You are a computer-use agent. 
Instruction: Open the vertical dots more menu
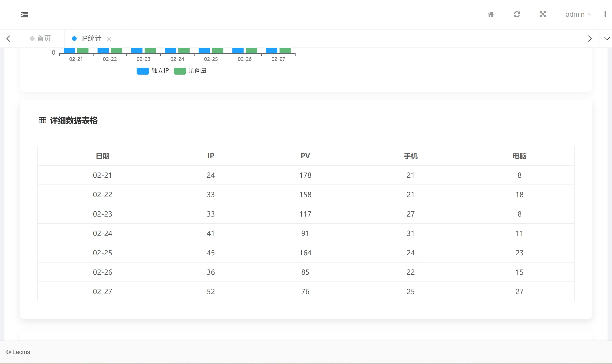(605, 14)
